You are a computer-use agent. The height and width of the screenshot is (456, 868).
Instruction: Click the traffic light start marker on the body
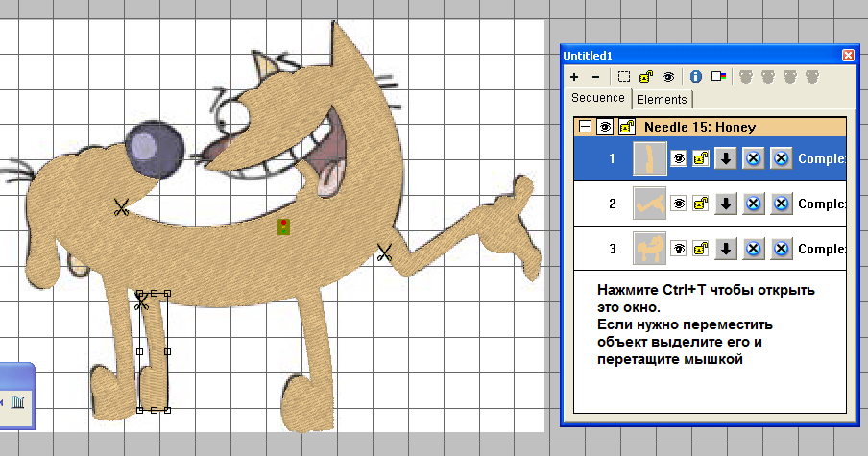pyautogui.click(x=283, y=227)
